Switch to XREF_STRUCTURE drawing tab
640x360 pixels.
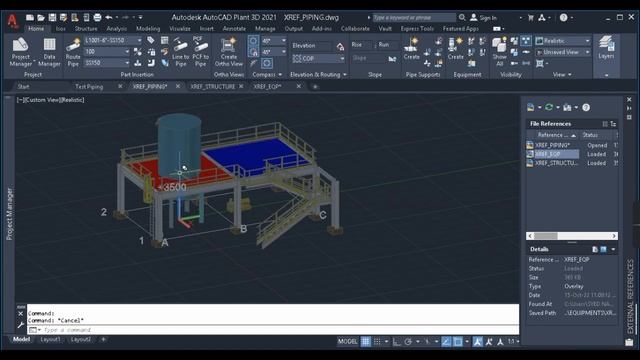click(212, 87)
